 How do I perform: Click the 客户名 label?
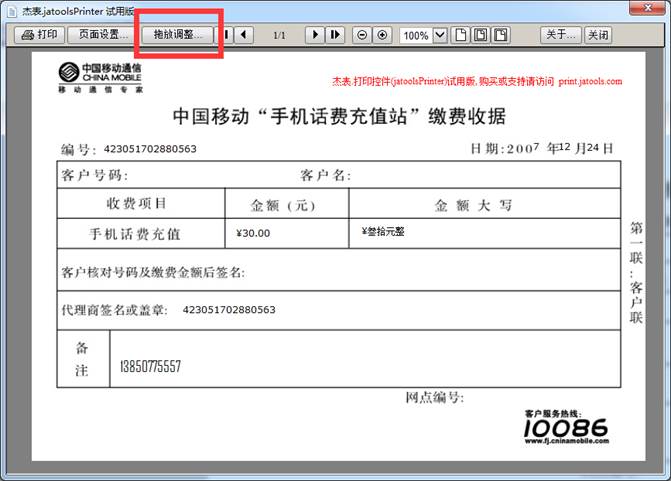325,175
